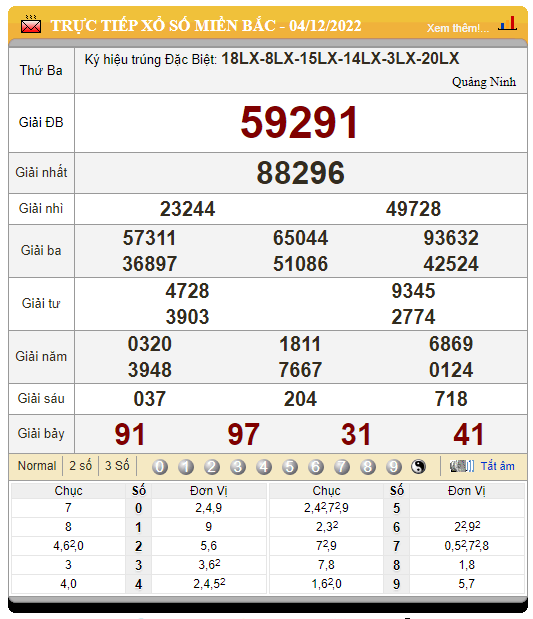Click the envelope mail icon in header
Image resolution: width=533 pixels, height=619 pixels.
coord(31,24)
